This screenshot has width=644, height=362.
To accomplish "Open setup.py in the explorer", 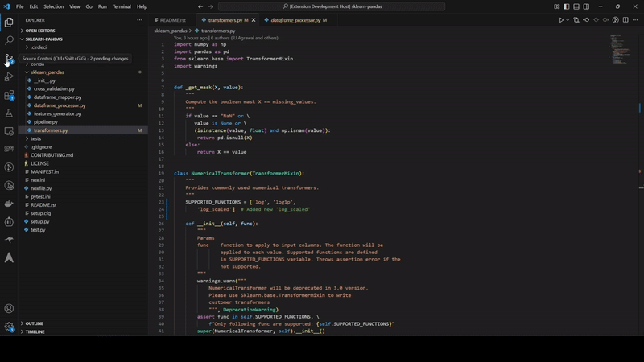I will click(39, 221).
